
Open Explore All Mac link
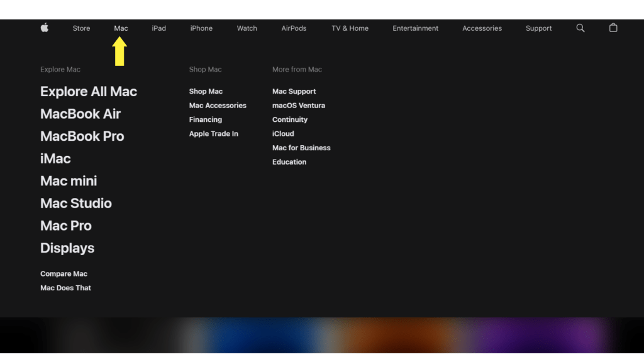point(89,92)
